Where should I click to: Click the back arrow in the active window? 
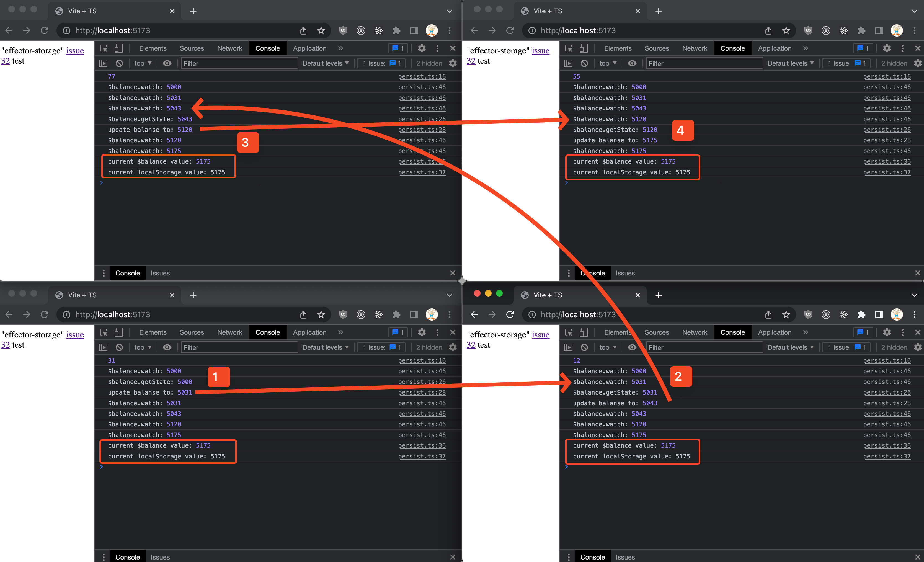point(474,314)
